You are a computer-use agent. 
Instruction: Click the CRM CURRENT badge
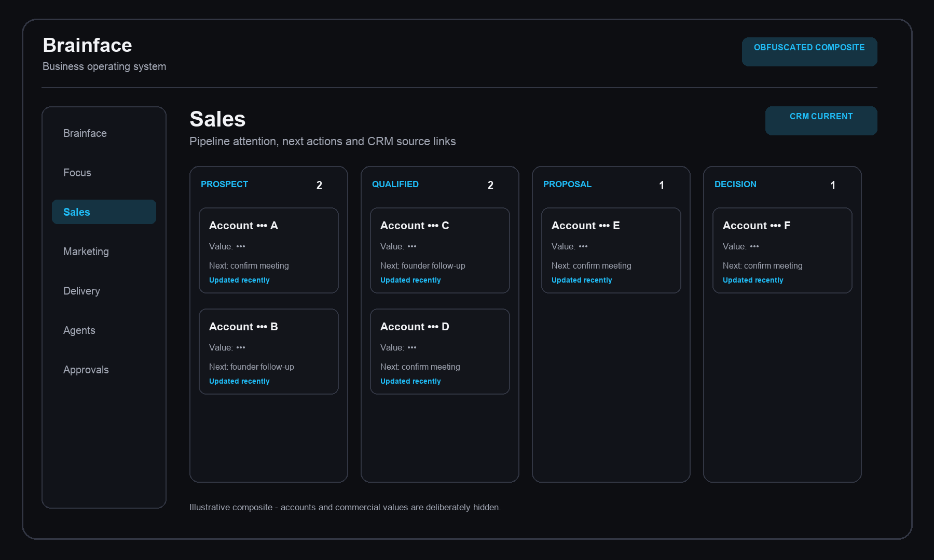point(821,121)
